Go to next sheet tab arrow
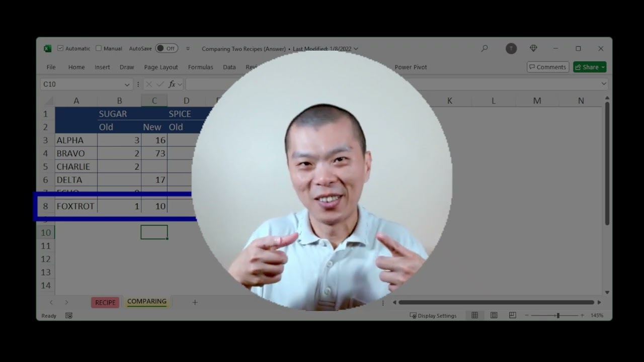The height and width of the screenshot is (362, 644). coord(66,302)
